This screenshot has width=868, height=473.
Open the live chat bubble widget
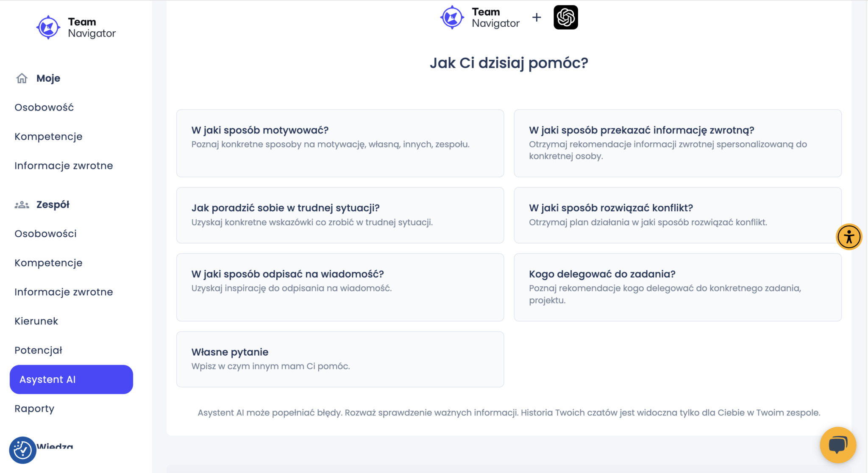coord(837,445)
